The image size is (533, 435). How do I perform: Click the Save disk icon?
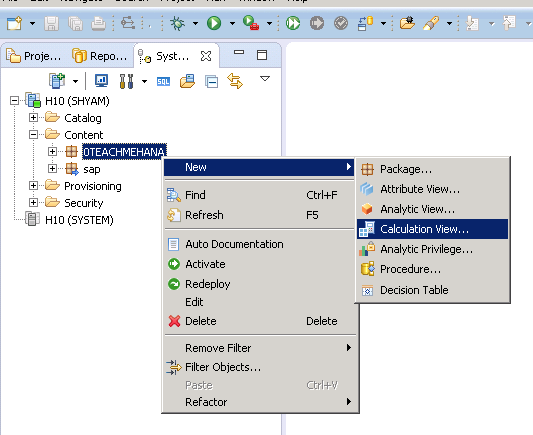[52, 23]
